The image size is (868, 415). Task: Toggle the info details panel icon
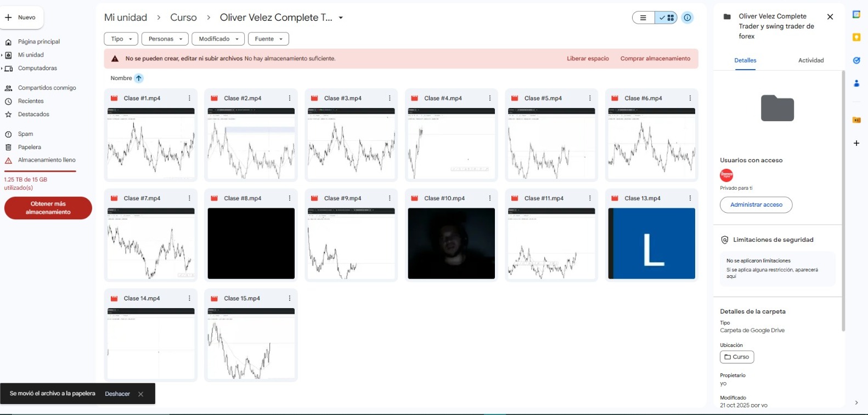[x=687, y=18]
